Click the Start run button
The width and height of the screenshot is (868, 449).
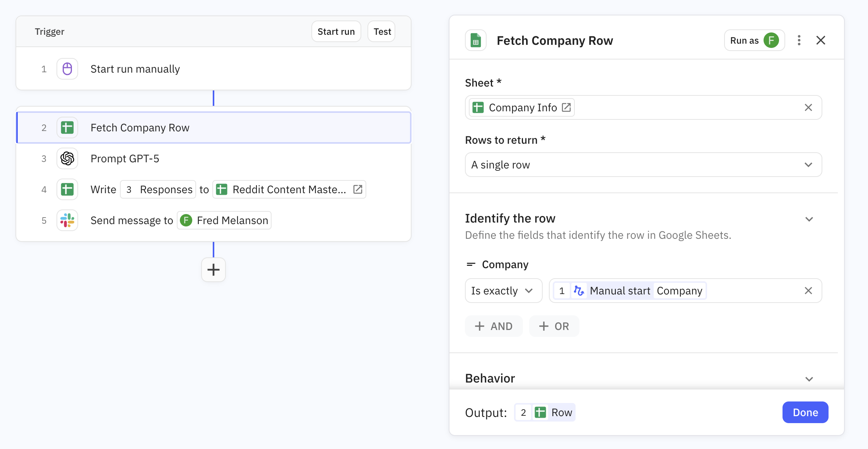coord(336,32)
